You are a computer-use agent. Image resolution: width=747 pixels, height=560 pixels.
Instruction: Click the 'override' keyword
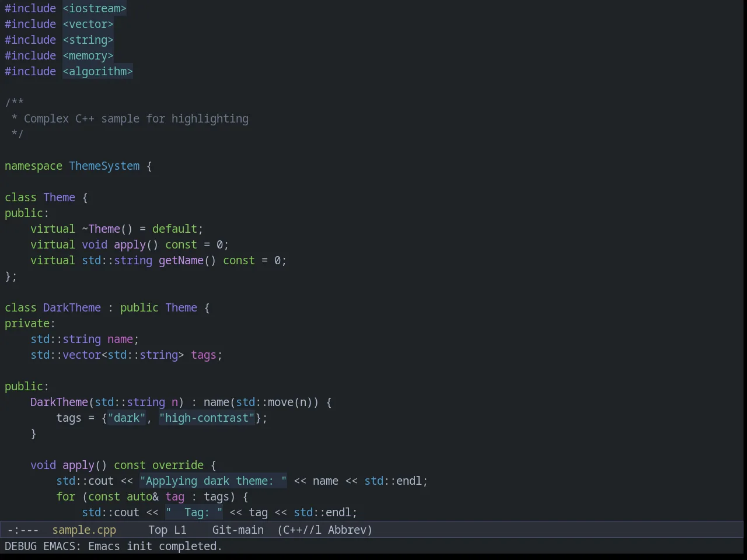tap(178, 465)
